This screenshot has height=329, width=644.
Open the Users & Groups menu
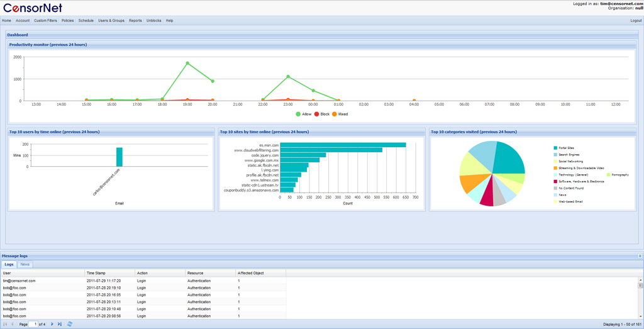[x=111, y=21]
